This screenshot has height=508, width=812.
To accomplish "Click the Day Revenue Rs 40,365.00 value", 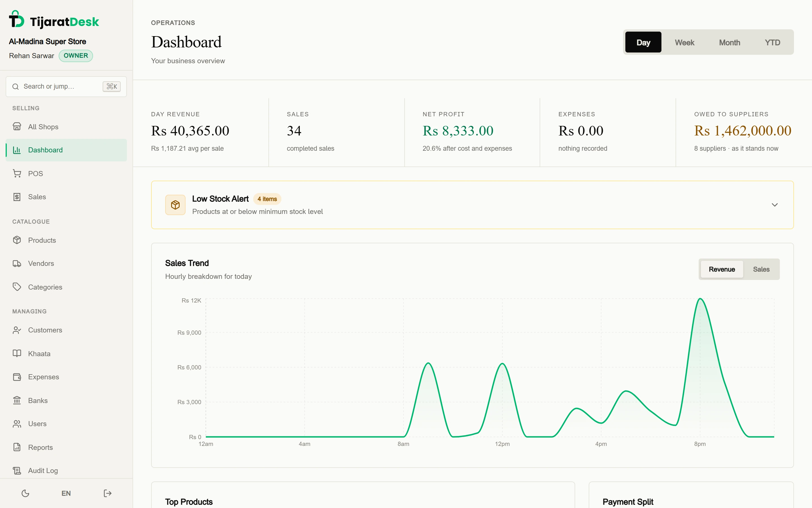I will 190,131.
